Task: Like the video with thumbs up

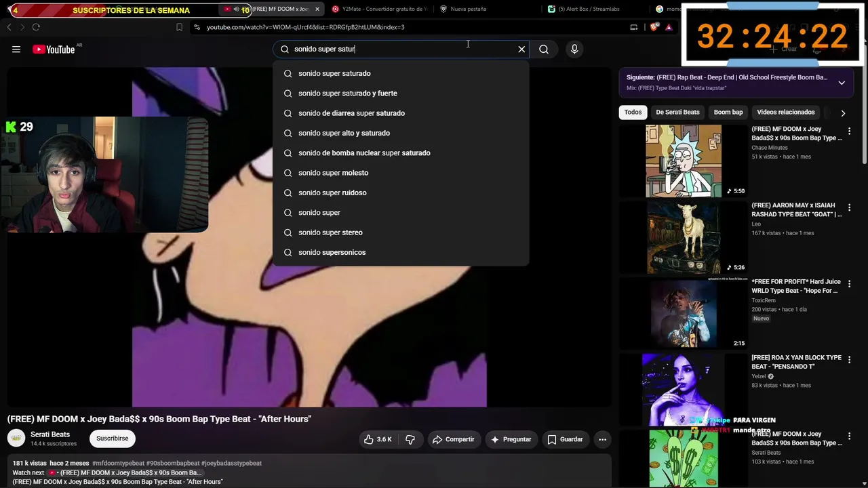Action: (x=378, y=439)
